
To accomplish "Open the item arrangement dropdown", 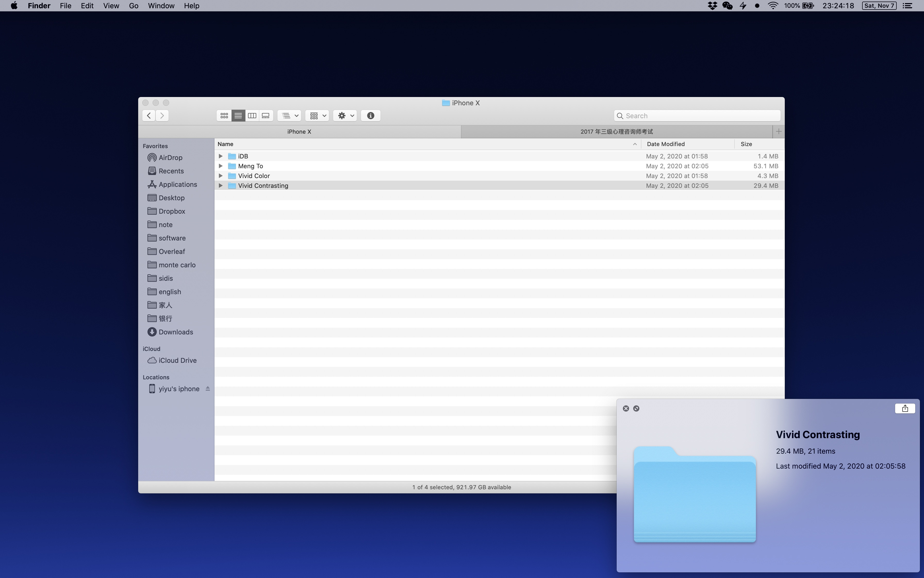I will click(290, 115).
